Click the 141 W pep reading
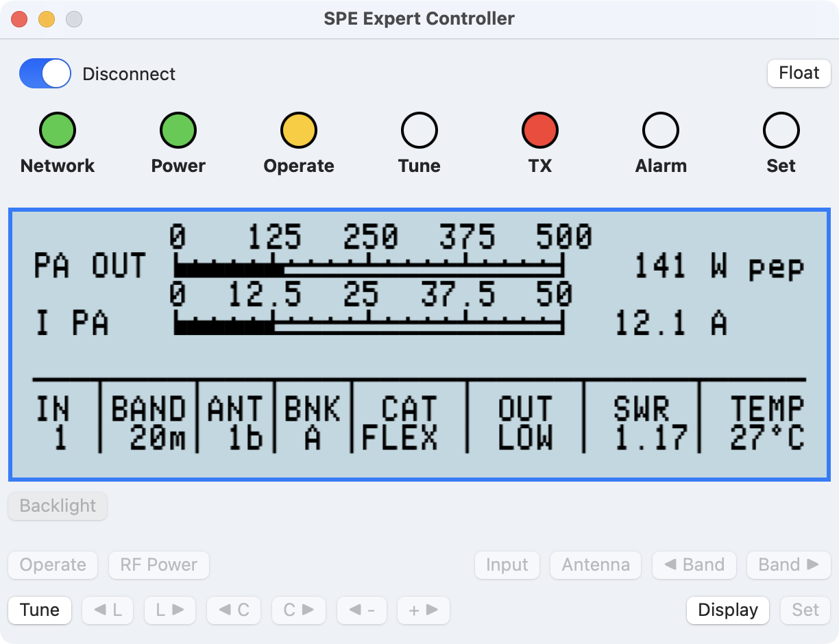This screenshot has width=839, height=644. [718, 267]
